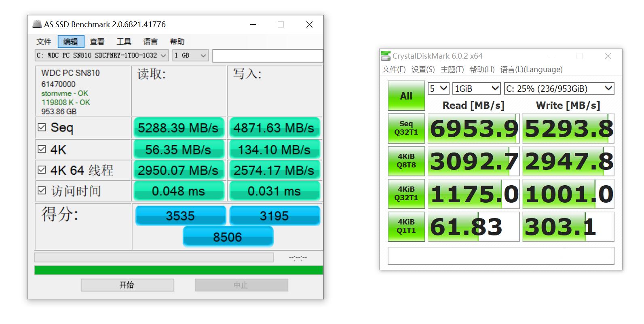
Task: Open the C: 25% drive dropdown in CrystalDiskMark
Action: coord(559,89)
